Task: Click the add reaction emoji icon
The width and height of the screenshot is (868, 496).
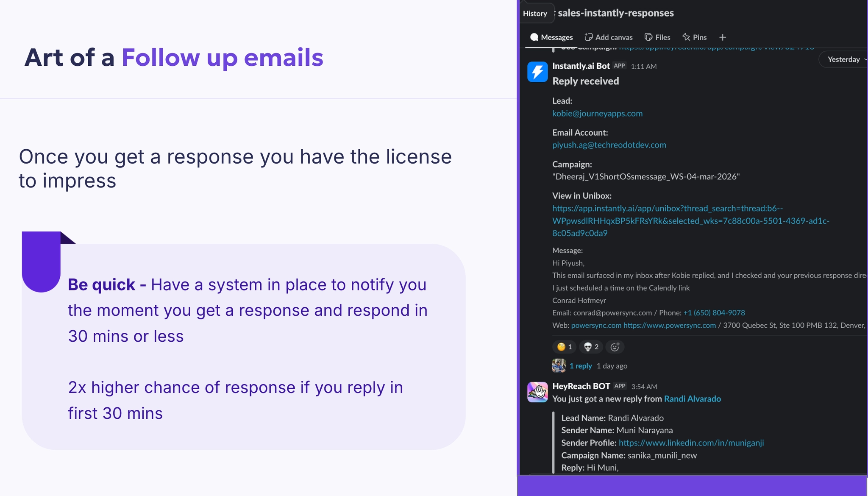Action: coord(615,347)
